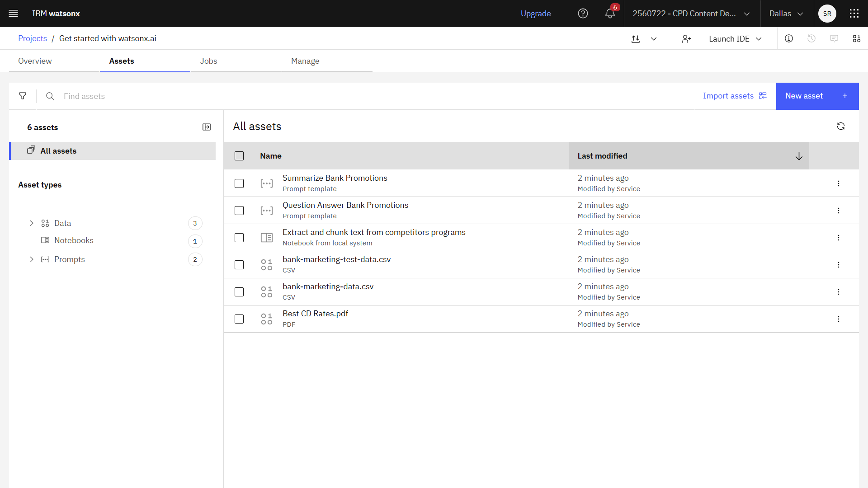Open the Dallas region dropdown

(x=786, y=14)
